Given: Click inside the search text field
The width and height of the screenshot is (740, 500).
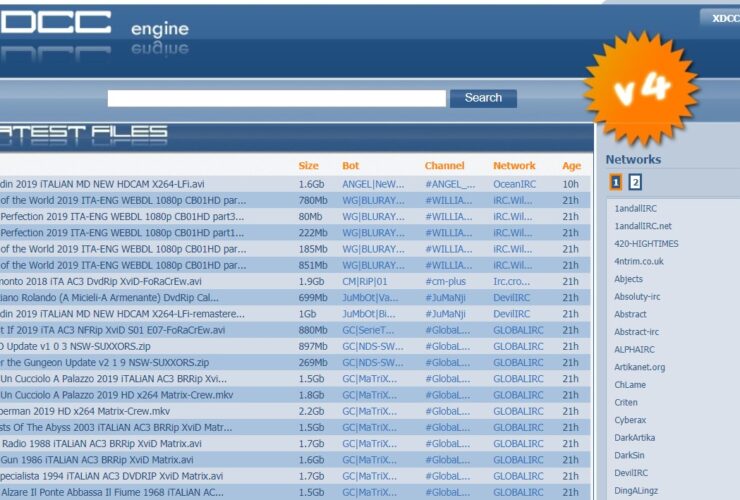Looking at the screenshot, I should 276,98.
